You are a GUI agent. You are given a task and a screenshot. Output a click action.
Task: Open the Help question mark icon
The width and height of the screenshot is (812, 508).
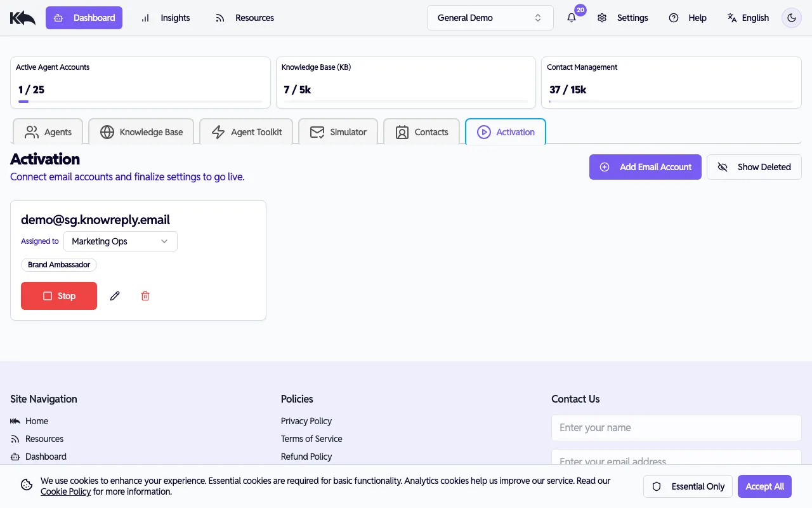coord(674,18)
